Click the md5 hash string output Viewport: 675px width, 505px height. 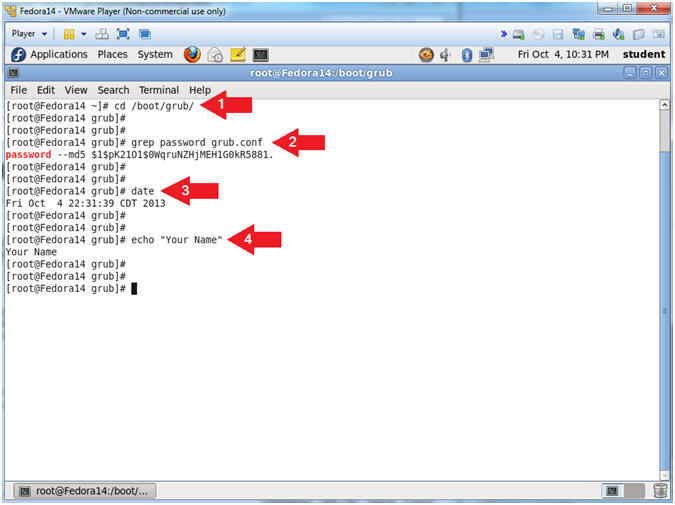(183, 155)
